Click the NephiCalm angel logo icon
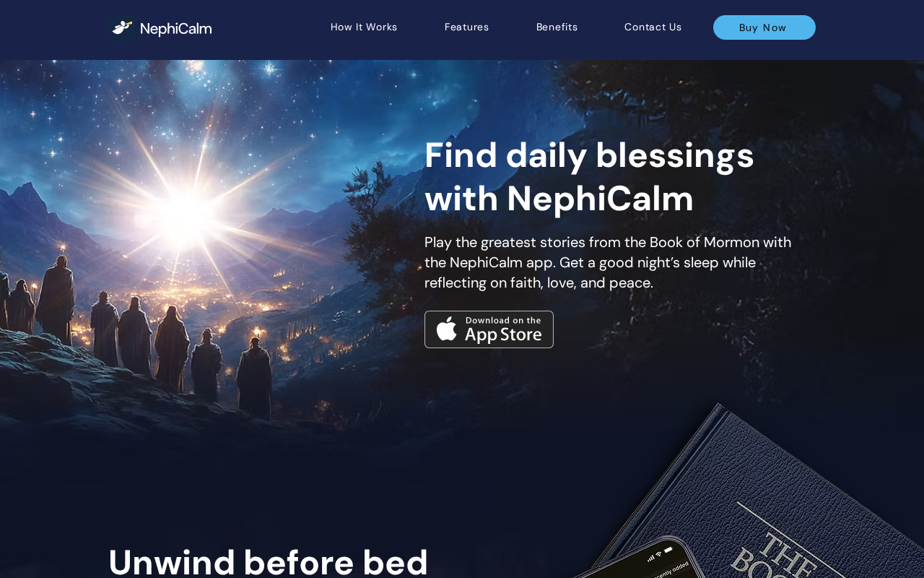This screenshot has height=578, width=924. click(x=122, y=27)
